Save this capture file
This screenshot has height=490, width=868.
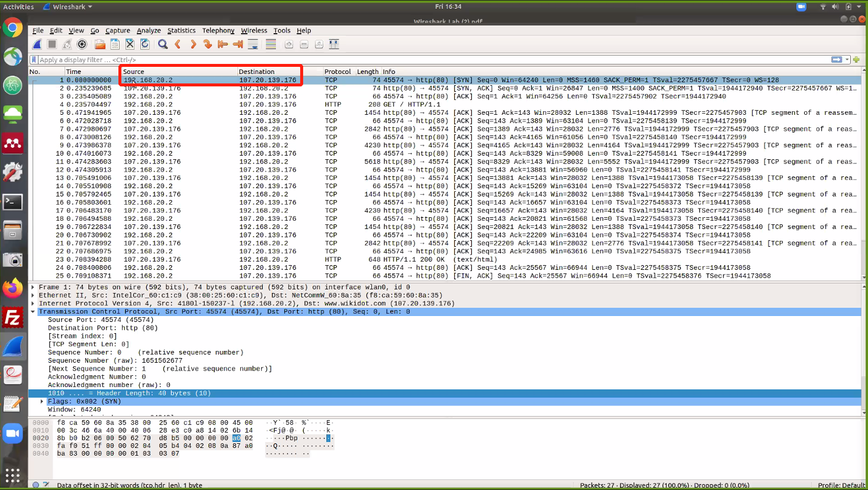[x=115, y=44]
